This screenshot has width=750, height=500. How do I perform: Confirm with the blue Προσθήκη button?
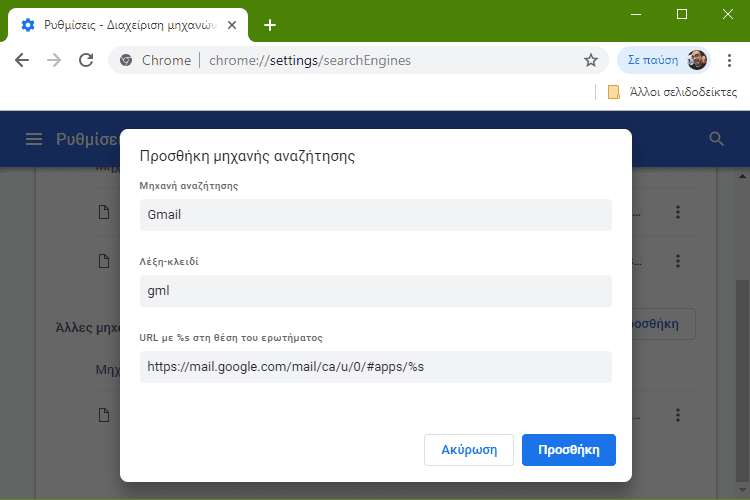[569, 450]
